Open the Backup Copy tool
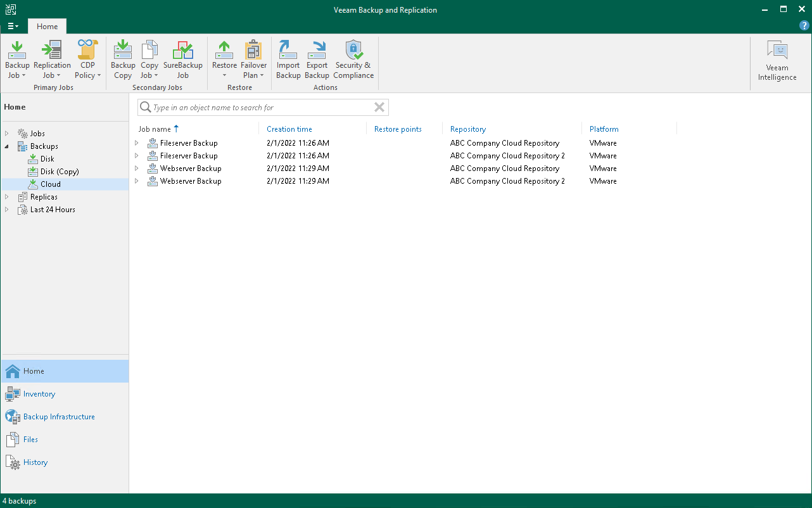The image size is (812, 508). (122, 59)
